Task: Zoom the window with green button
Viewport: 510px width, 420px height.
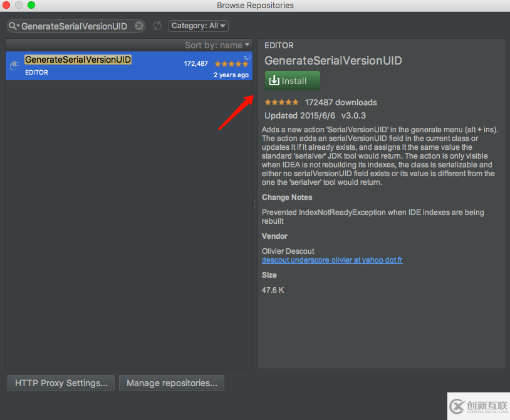Action: (31, 5)
